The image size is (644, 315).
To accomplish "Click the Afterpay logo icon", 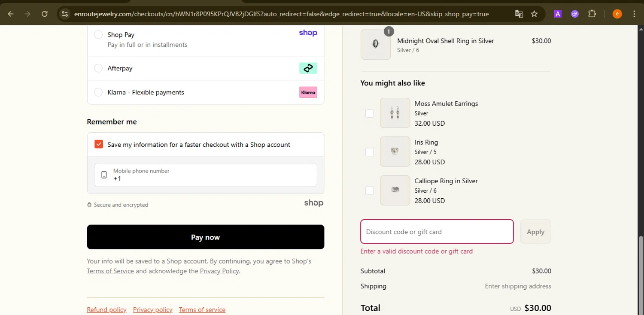I will point(308,68).
